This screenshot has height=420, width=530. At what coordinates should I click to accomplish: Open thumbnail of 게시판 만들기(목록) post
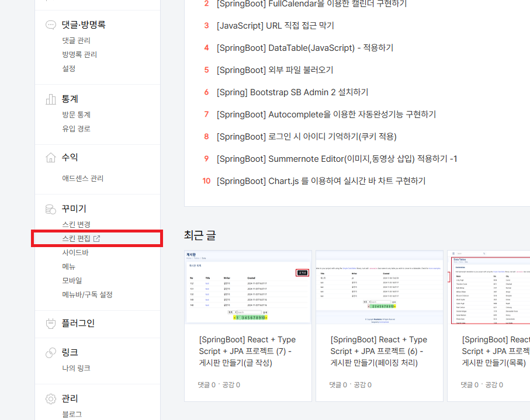tap(489, 287)
